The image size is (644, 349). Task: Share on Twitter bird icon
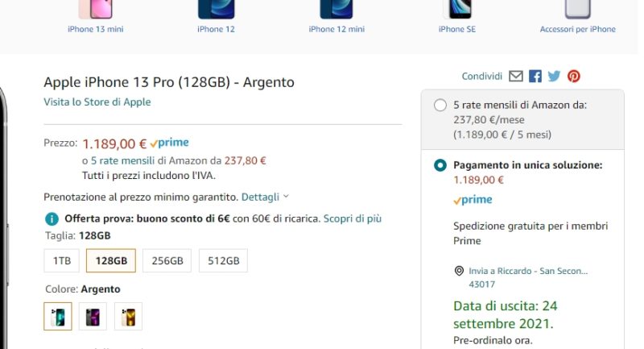554,77
